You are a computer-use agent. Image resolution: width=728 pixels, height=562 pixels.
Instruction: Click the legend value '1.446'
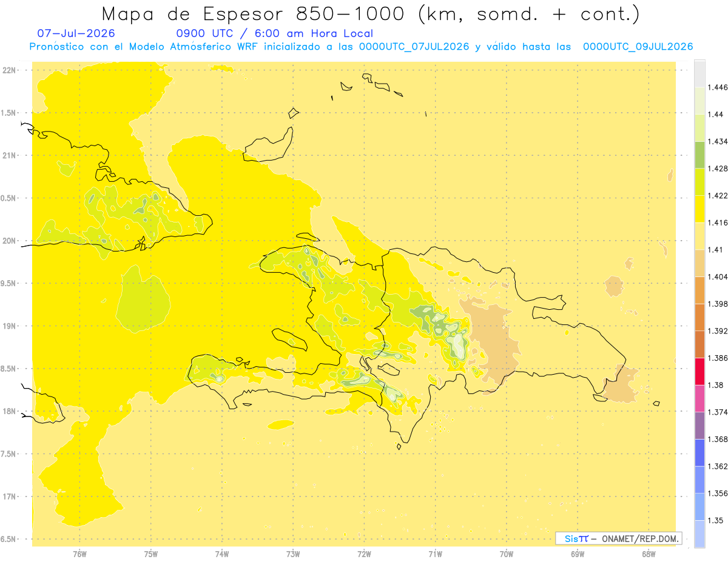click(x=718, y=87)
